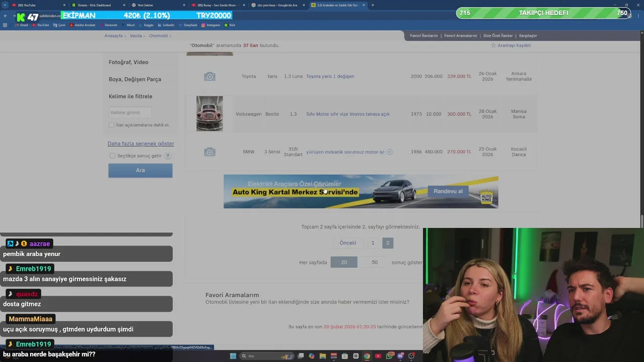Open the DeepSeek bookmark
The width and height of the screenshot is (644, 362).
point(188,25)
